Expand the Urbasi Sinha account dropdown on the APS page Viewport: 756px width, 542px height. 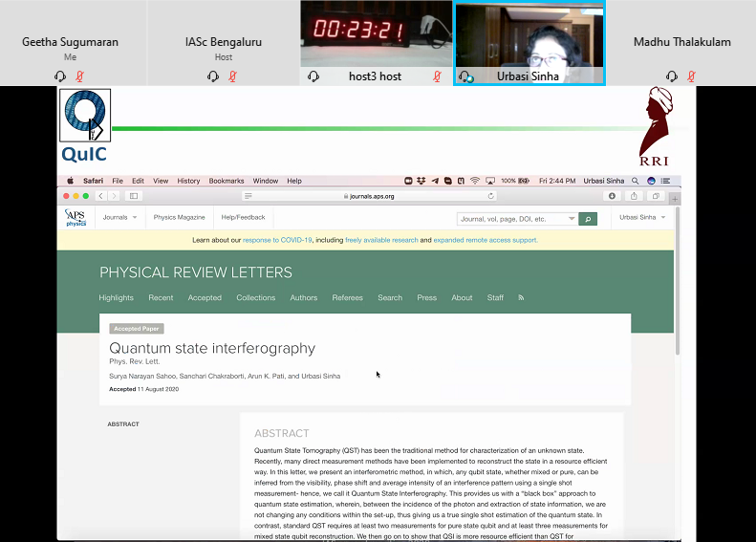coord(642,218)
